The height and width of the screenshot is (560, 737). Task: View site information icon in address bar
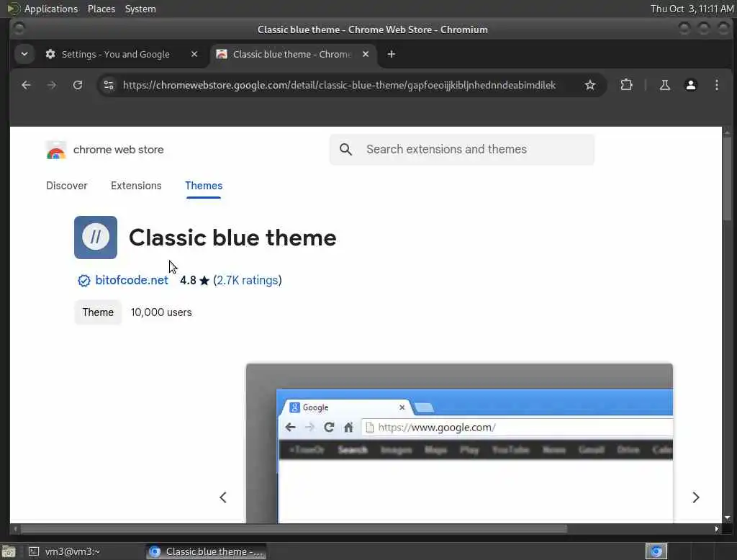pos(109,85)
